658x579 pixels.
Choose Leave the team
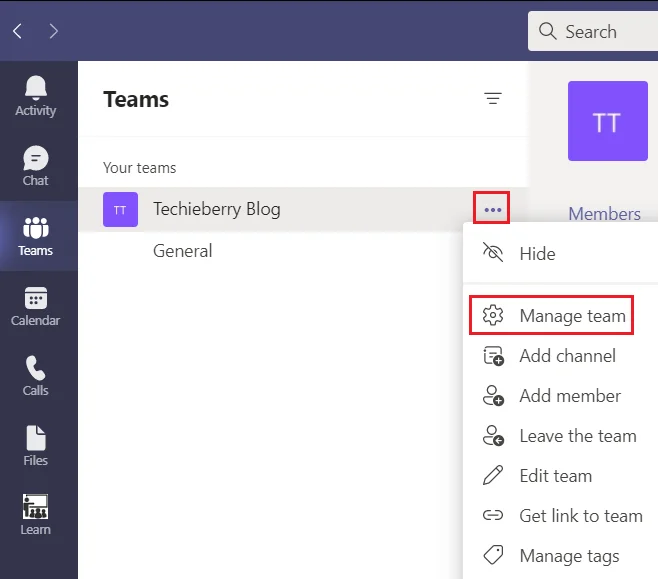(560, 436)
